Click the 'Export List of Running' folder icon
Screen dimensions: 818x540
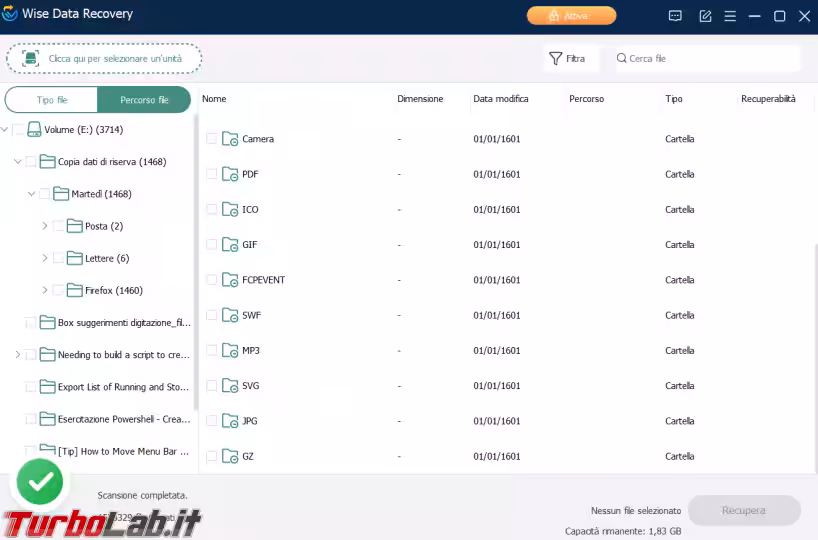47,387
